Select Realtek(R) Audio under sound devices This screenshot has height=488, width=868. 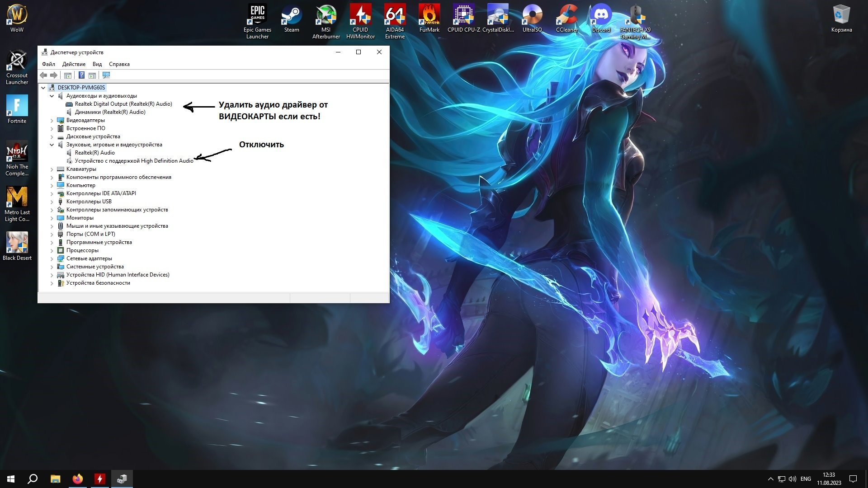pyautogui.click(x=94, y=153)
